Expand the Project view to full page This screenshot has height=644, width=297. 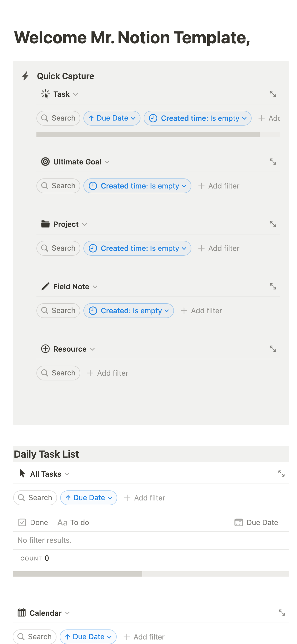coord(273,224)
